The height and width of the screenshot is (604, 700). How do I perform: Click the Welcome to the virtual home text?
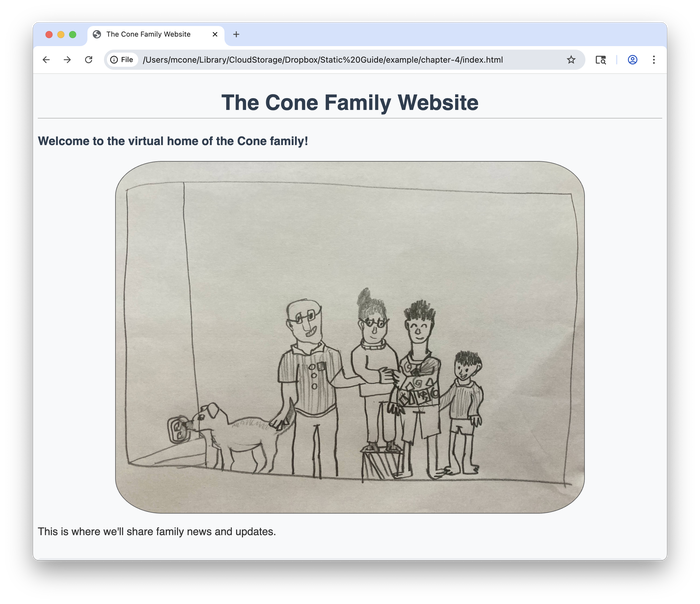(x=173, y=141)
